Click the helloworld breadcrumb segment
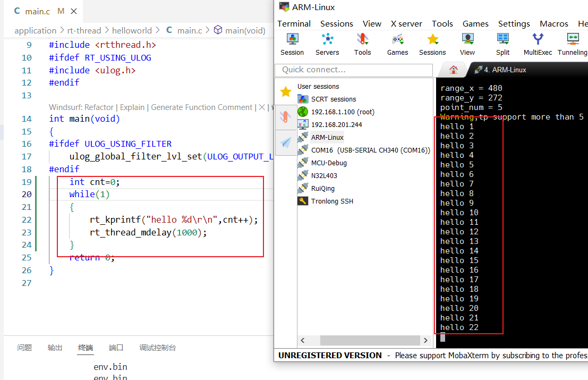 click(132, 30)
